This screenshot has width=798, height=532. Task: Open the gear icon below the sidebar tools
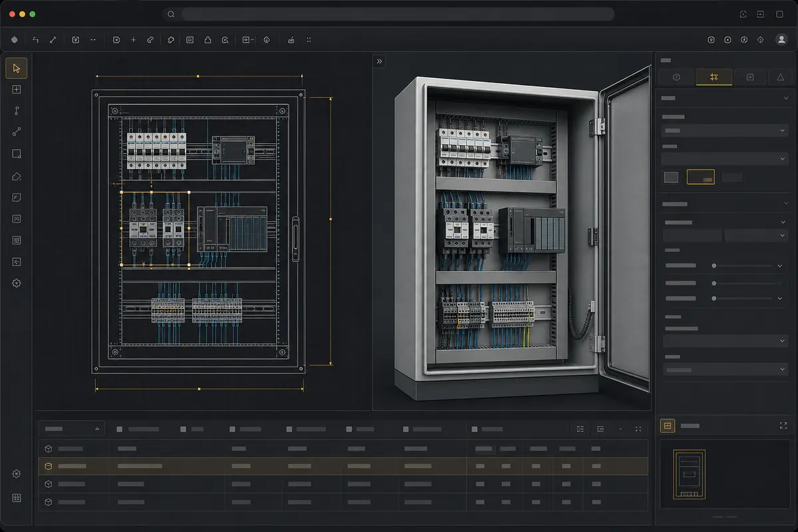(x=17, y=283)
